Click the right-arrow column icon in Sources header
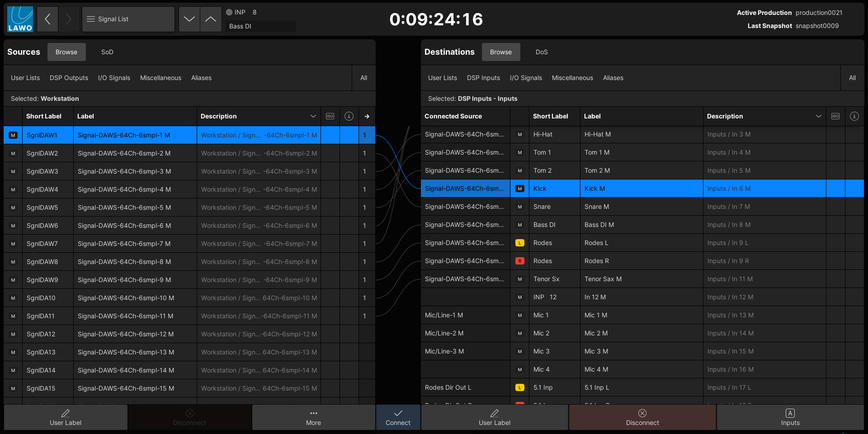Screen dimensions: 868x434 pos(367,116)
